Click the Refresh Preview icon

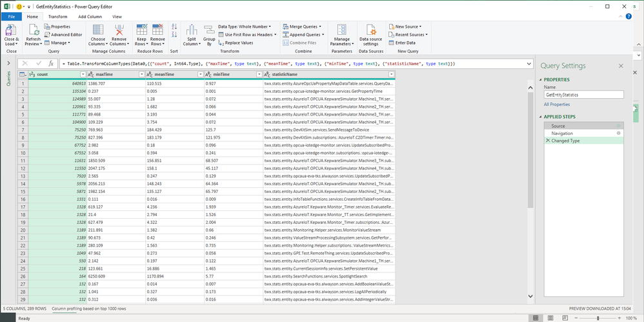point(34,30)
